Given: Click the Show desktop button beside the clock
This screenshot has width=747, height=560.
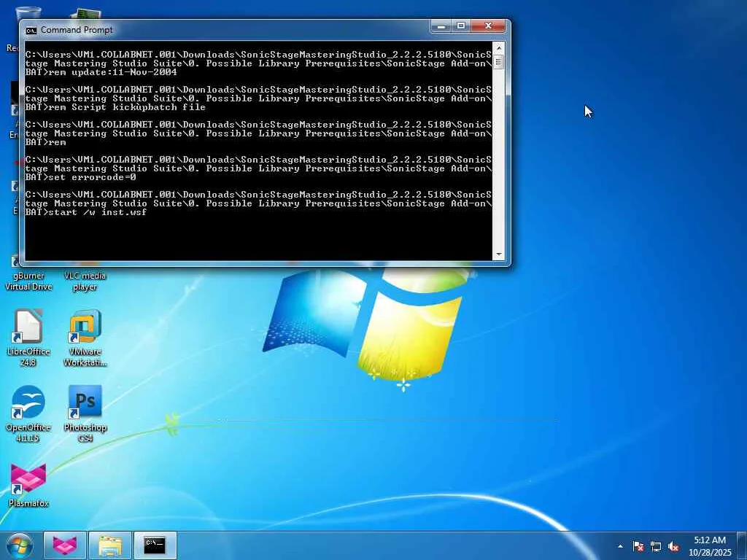Looking at the screenshot, I should pyautogui.click(x=742, y=545).
